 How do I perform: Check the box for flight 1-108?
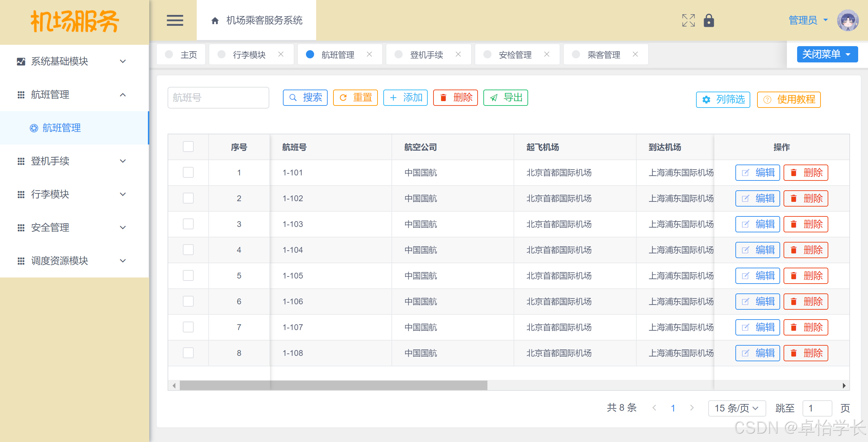click(x=188, y=353)
